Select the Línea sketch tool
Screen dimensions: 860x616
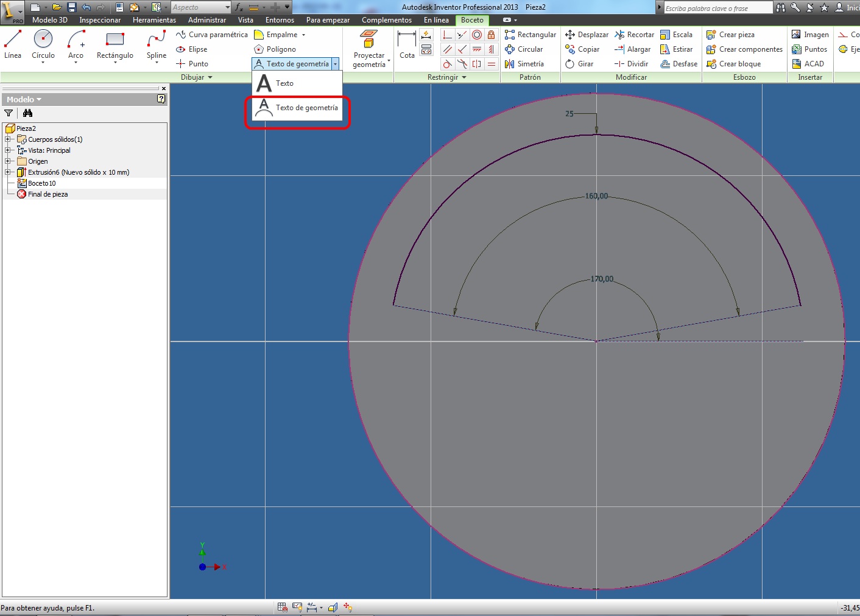point(13,44)
